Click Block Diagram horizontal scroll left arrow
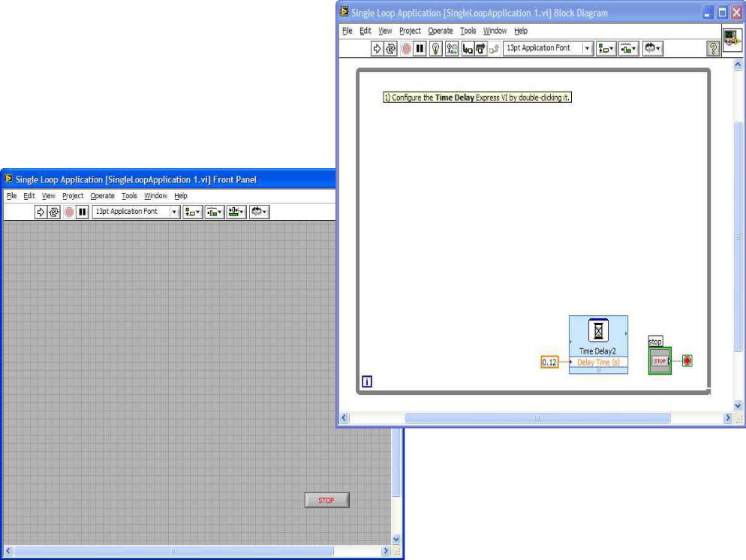The image size is (746, 560). point(344,417)
